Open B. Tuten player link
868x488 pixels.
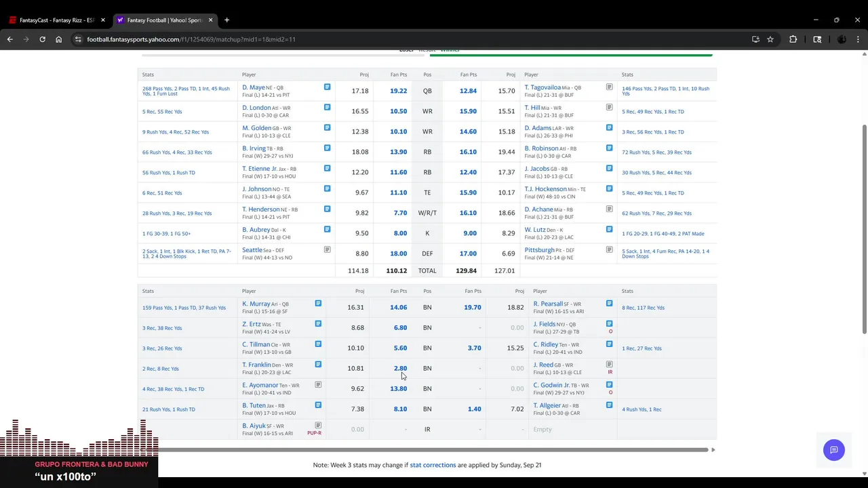[x=254, y=405]
